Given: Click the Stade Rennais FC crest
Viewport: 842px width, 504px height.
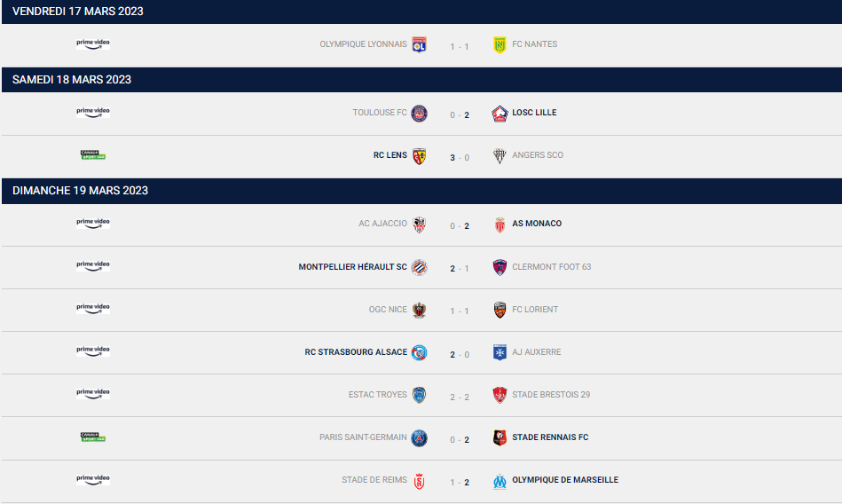Looking at the screenshot, I should coord(500,438).
